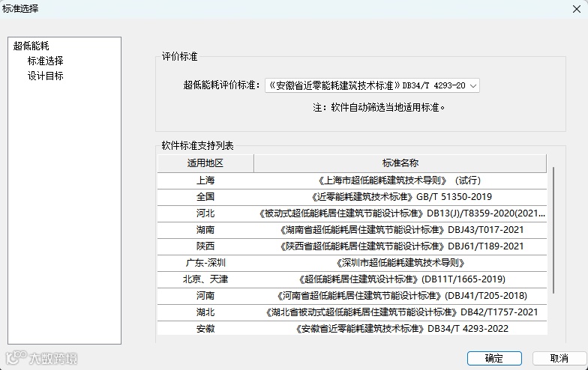This screenshot has width=588, height=370.
Task: Select the DB13(J)/T8359-2020 standard entry
Action: point(400,213)
